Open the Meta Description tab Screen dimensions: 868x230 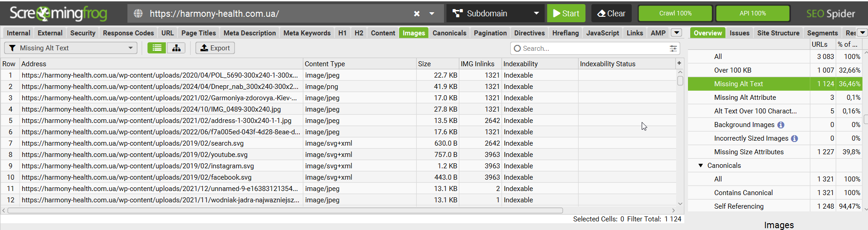(x=249, y=33)
